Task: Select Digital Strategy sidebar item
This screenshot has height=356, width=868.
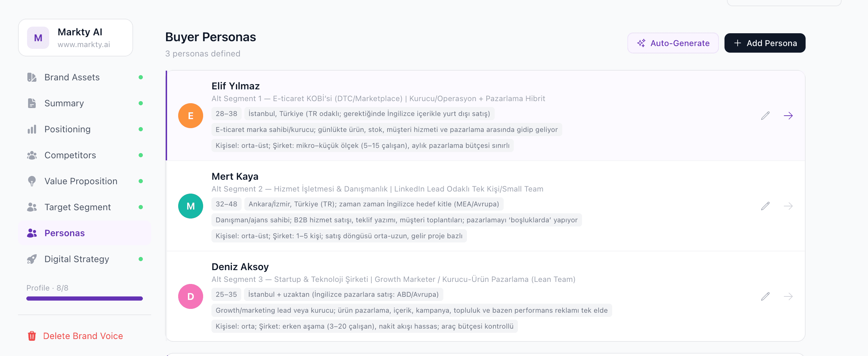Action: point(77,259)
